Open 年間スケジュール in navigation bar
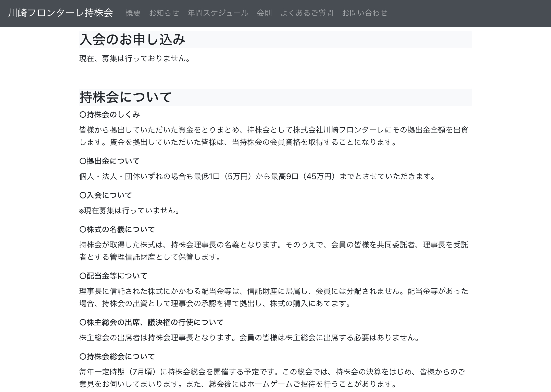The image size is (551, 392). coord(218,13)
